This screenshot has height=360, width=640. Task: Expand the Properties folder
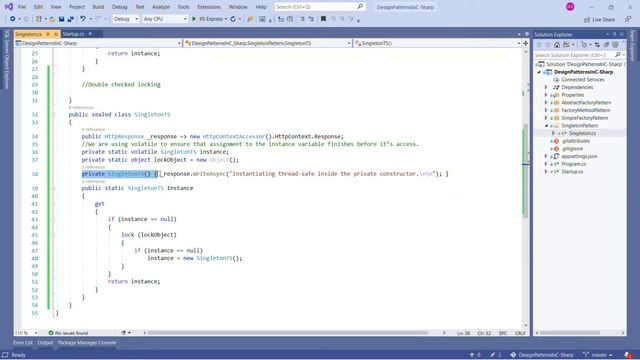546,95
